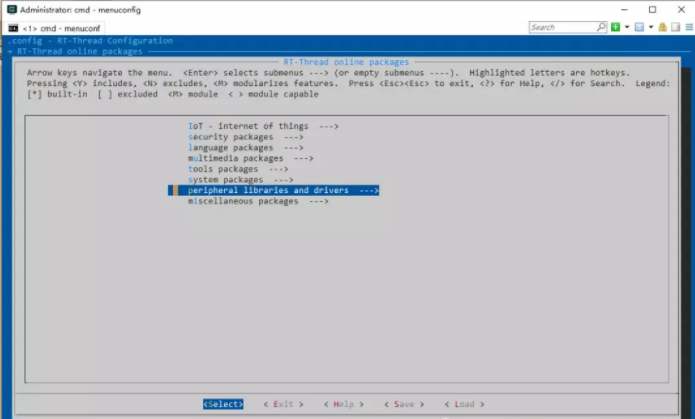Image resolution: width=695 pixels, height=419 pixels.
Task: Click the <Select> button
Action: coord(223,404)
